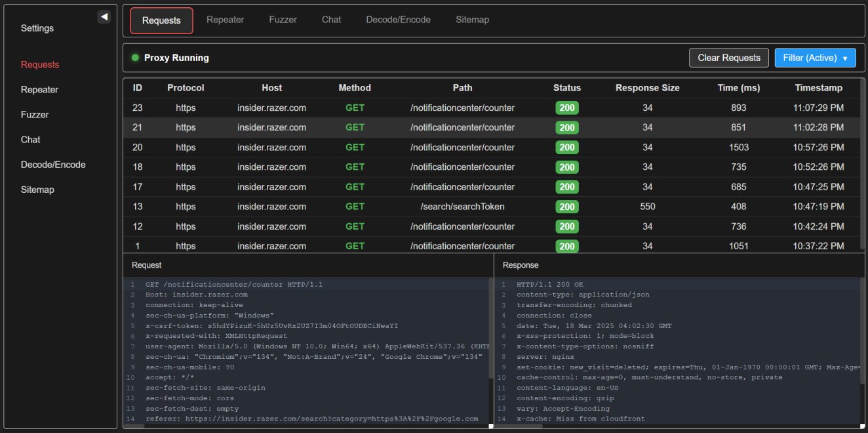Click the green Proxy Running status indicator
868x433 pixels.
(x=135, y=58)
